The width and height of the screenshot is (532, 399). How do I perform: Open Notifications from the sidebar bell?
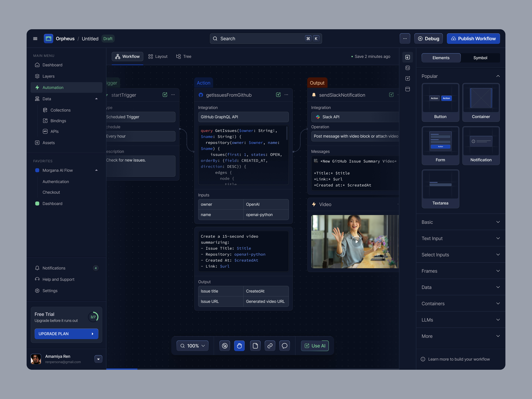click(x=37, y=268)
